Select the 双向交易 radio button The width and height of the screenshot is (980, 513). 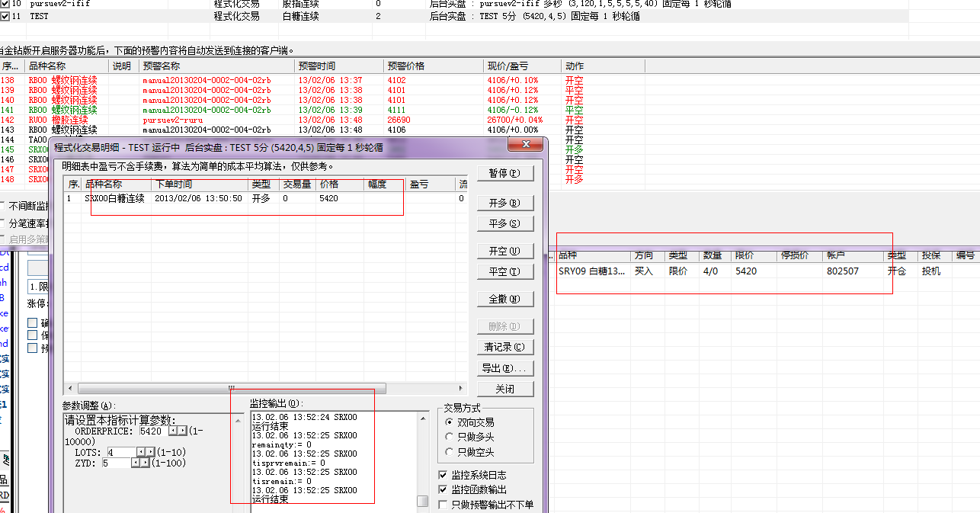point(450,422)
